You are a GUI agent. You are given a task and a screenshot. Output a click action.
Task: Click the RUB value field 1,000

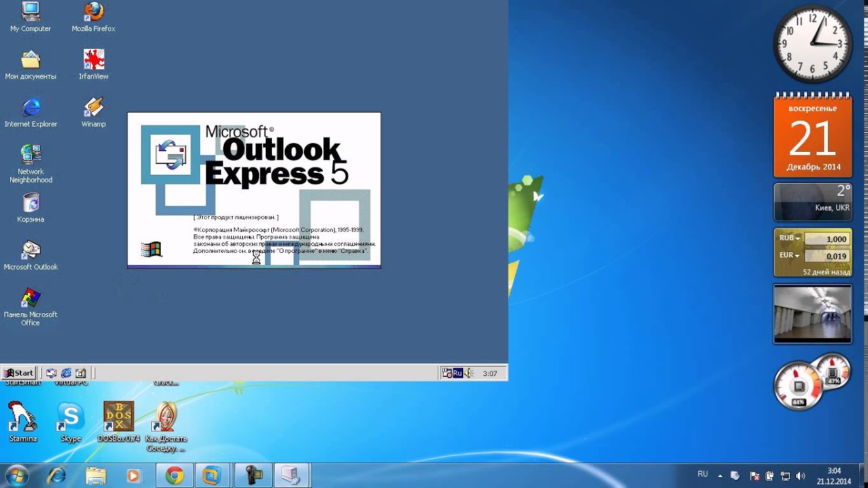(x=827, y=239)
